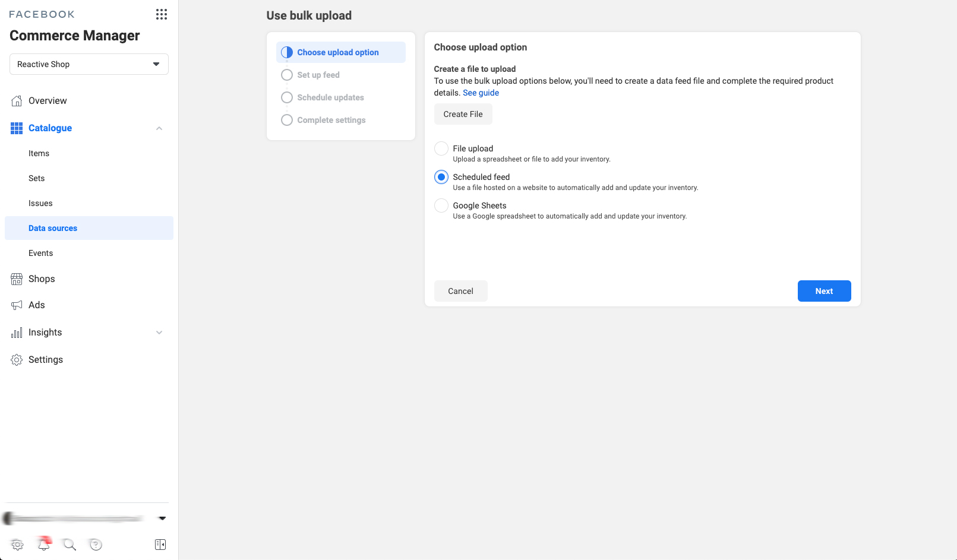The width and height of the screenshot is (957, 560).
Task: Open Data sources under Catalogue
Action: [x=89, y=228]
